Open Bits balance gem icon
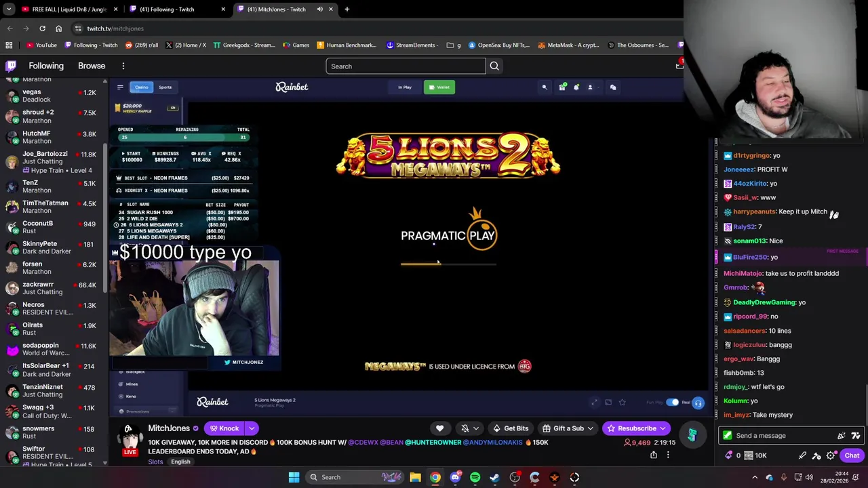Screen dimensions: 868x488 729,455
